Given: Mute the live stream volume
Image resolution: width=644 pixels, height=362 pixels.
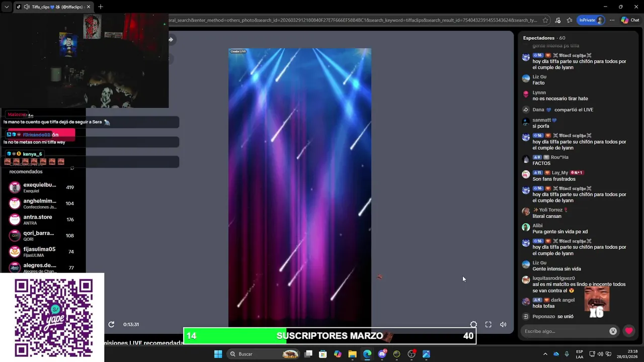Looking at the screenshot, I should pos(503,325).
